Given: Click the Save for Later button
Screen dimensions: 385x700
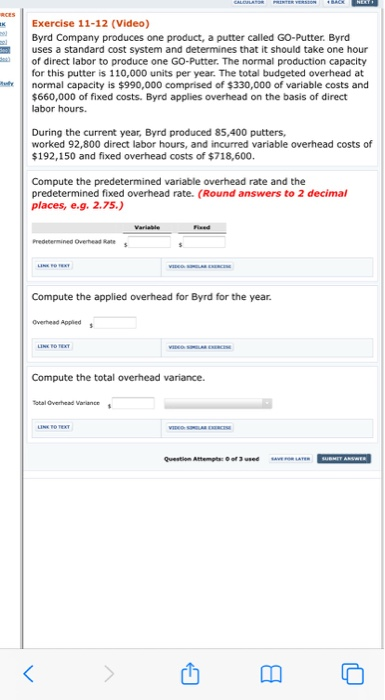Looking at the screenshot, I should [290, 458].
